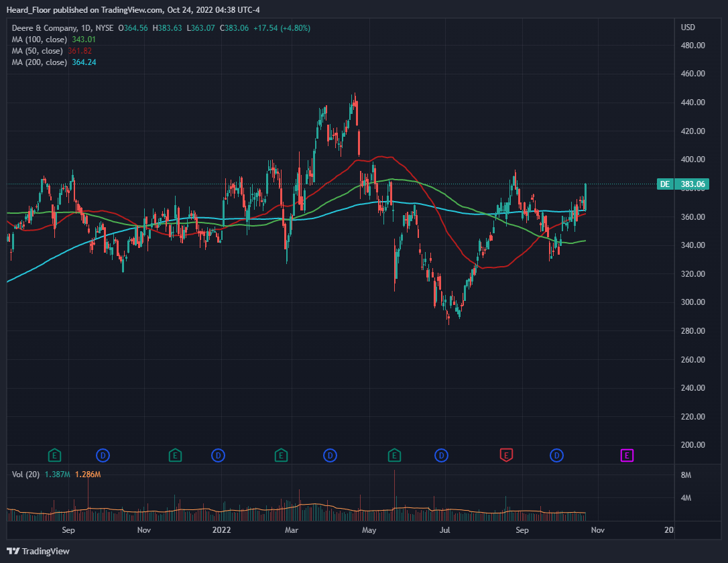728x563 pixels.
Task: Click the L363.07 low price value
Action: (x=201, y=28)
